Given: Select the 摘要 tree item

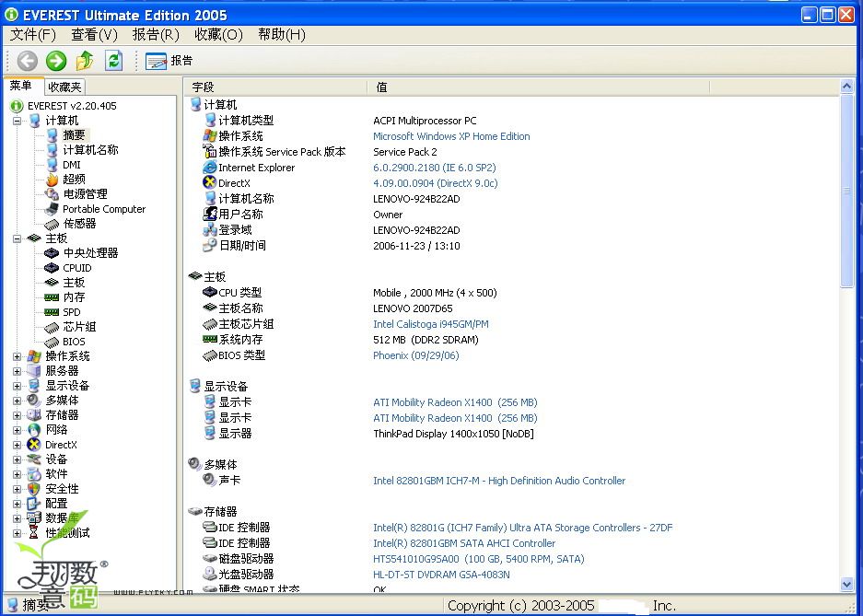Looking at the screenshot, I should click(74, 134).
